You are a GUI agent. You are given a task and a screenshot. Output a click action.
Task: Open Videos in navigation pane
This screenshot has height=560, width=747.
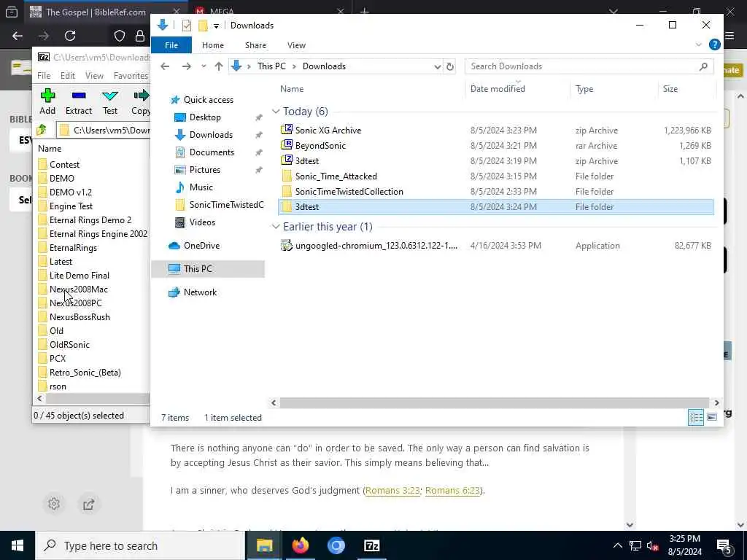pos(202,222)
